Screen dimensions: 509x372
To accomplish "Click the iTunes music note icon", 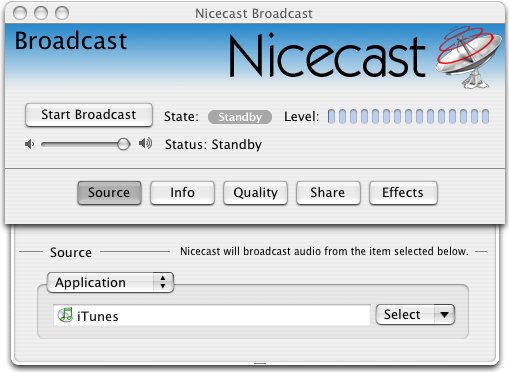I will (x=65, y=315).
